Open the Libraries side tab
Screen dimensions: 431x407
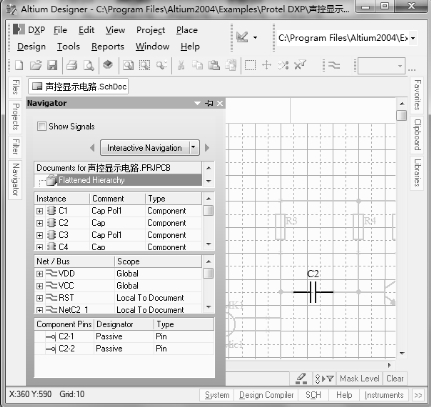417,172
